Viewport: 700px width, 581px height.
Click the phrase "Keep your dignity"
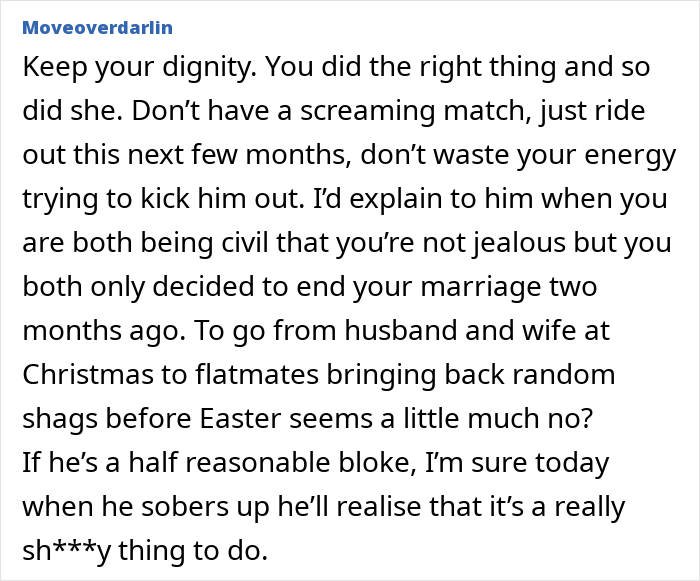pyautogui.click(x=131, y=68)
